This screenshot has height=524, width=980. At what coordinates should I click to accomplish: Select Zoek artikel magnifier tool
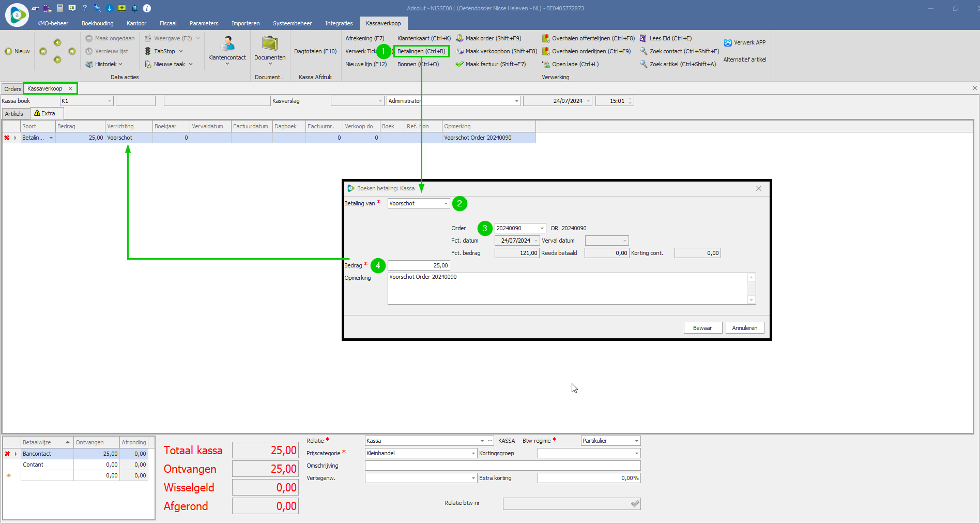(x=644, y=64)
